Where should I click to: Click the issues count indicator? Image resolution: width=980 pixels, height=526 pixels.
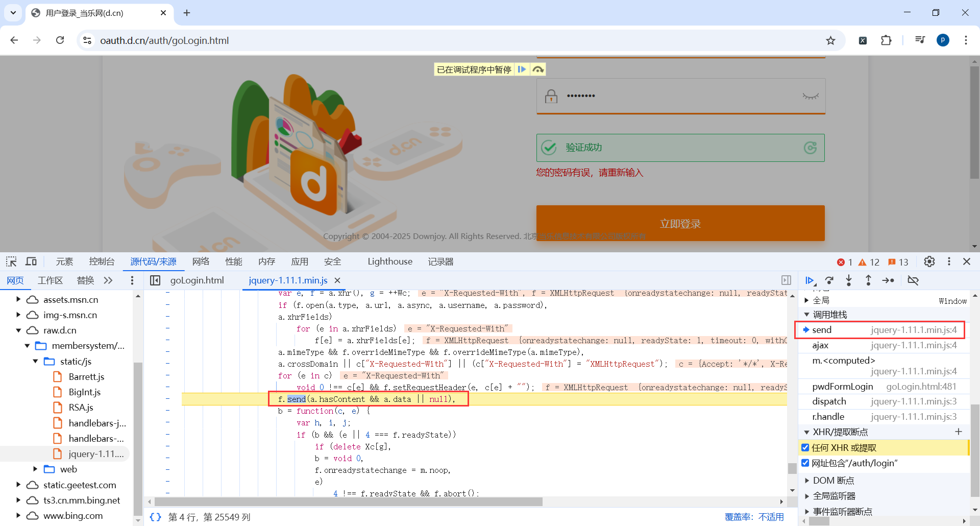[898, 262]
